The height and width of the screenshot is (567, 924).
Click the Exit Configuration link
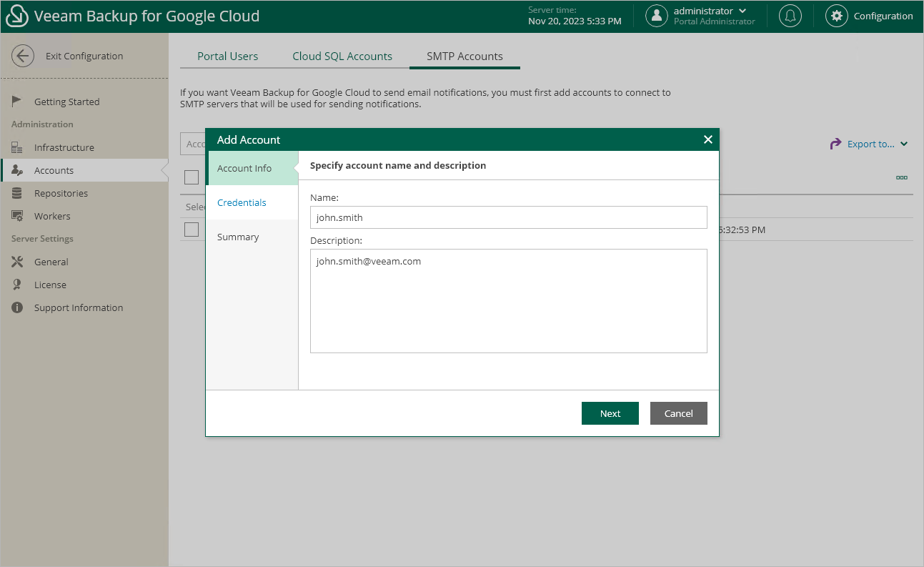pos(84,56)
